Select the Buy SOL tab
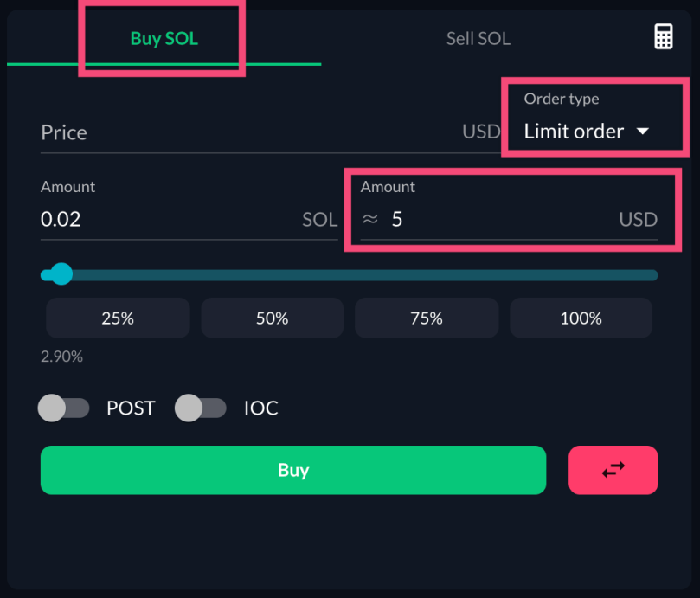The height and width of the screenshot is (598, 700). click(164, 38)
